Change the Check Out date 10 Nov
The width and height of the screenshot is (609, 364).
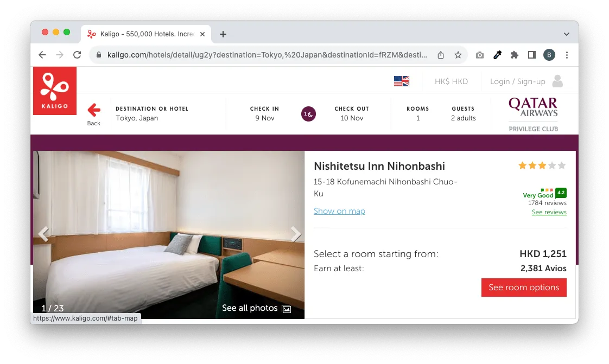352,114
